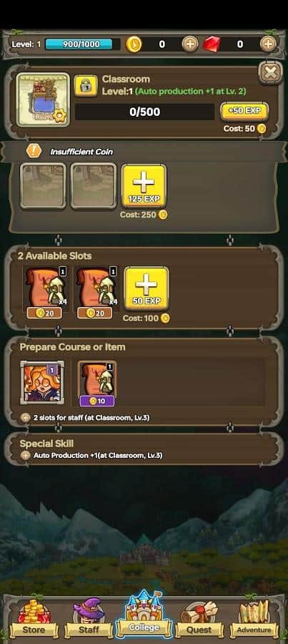This screenshot has height=644, width=288.
Task: Buy the 125 EXP plus slot
Action: [144, 186]
